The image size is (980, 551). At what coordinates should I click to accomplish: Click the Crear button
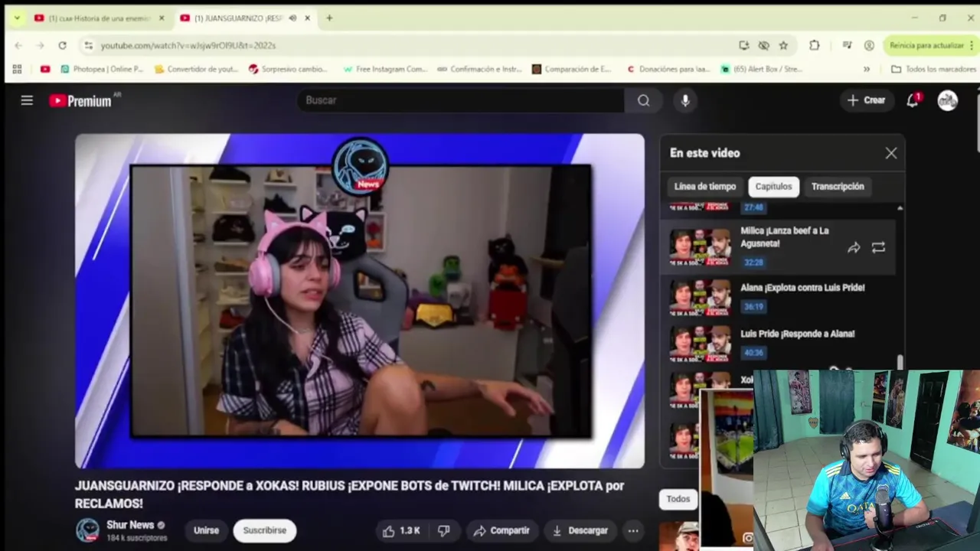point(866,100)
